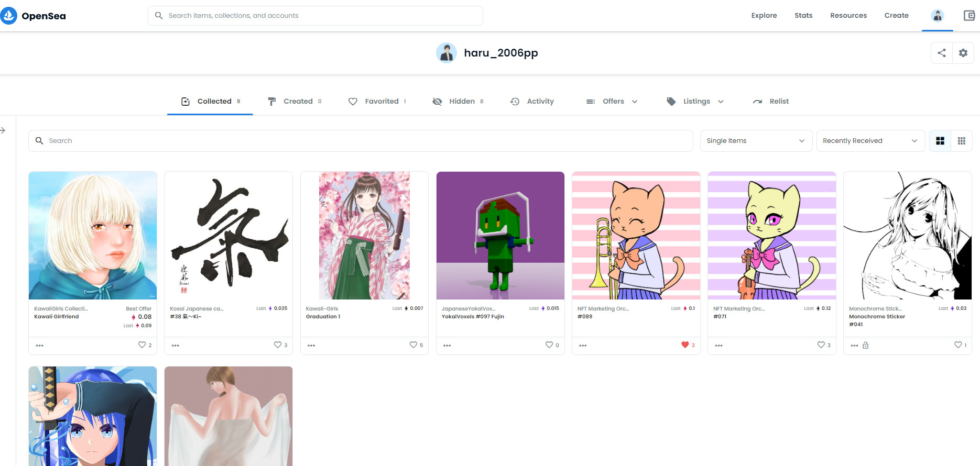Favorite the #071 cat item heart
This screenshot has height=466, width=980.
click(821, 345)
